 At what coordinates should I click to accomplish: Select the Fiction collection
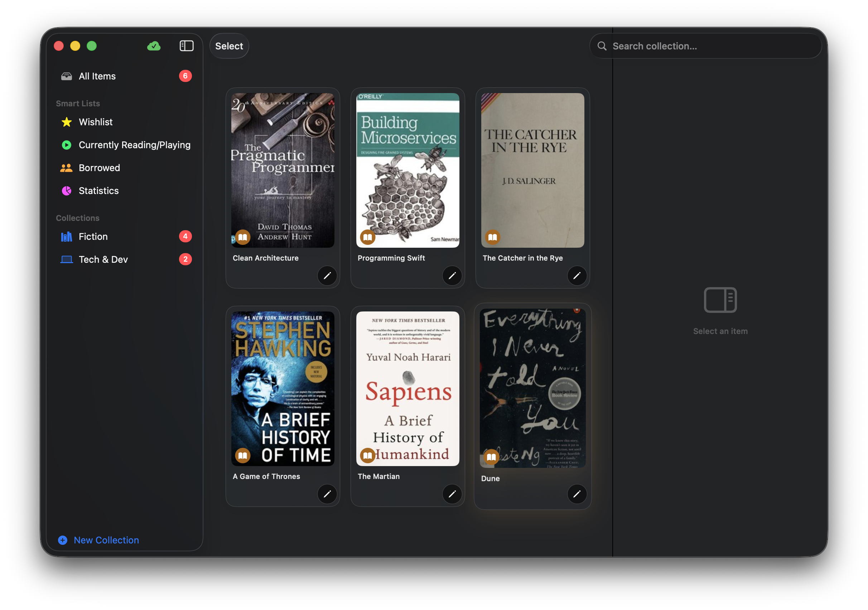[x=125, y=237]
